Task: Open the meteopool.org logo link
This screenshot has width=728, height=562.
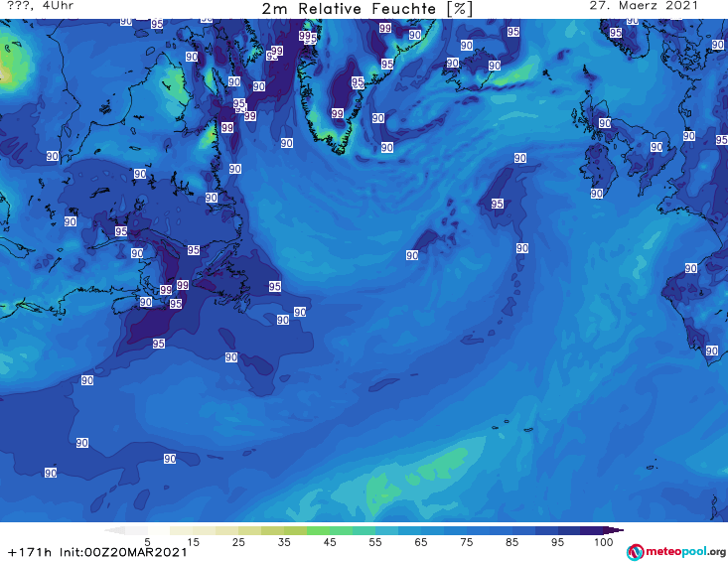Action: click(676, 552)
